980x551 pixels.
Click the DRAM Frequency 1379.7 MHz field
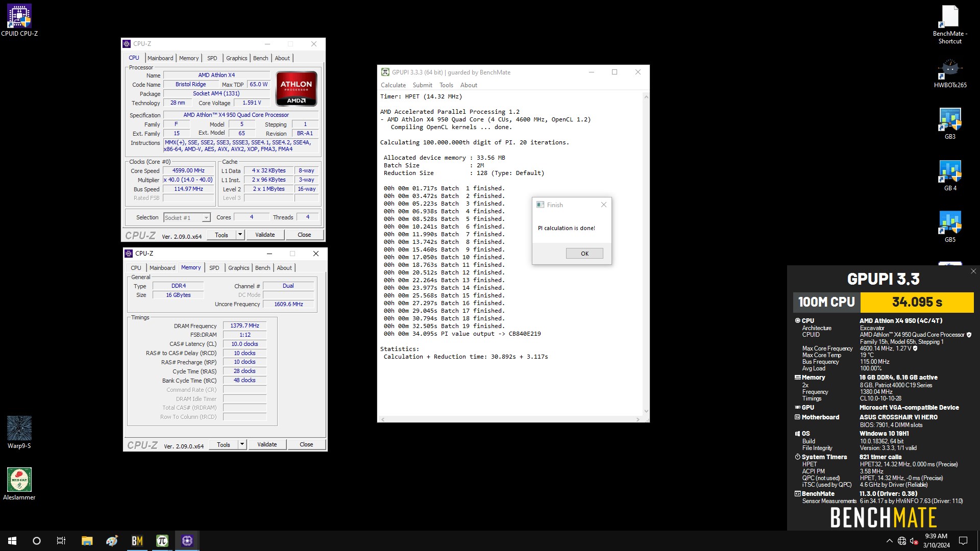pos(244,325)
